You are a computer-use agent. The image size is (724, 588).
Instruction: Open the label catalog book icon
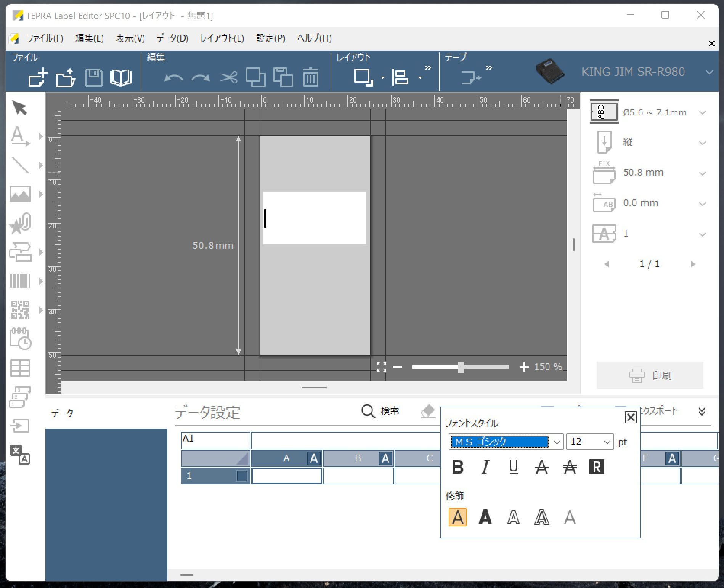click(121, 77)
